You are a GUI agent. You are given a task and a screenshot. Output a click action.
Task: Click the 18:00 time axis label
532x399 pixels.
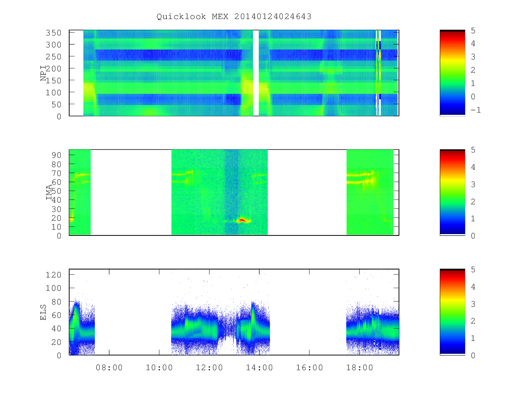click(359, 367)
